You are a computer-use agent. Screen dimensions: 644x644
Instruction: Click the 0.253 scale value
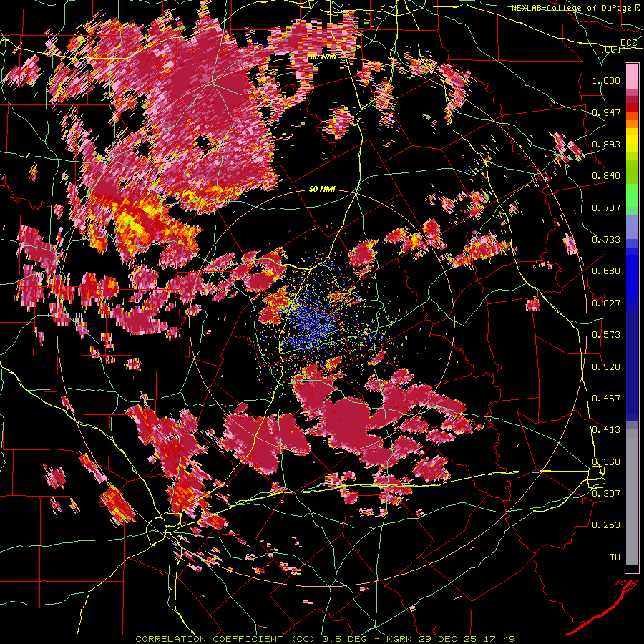[606, 525]
